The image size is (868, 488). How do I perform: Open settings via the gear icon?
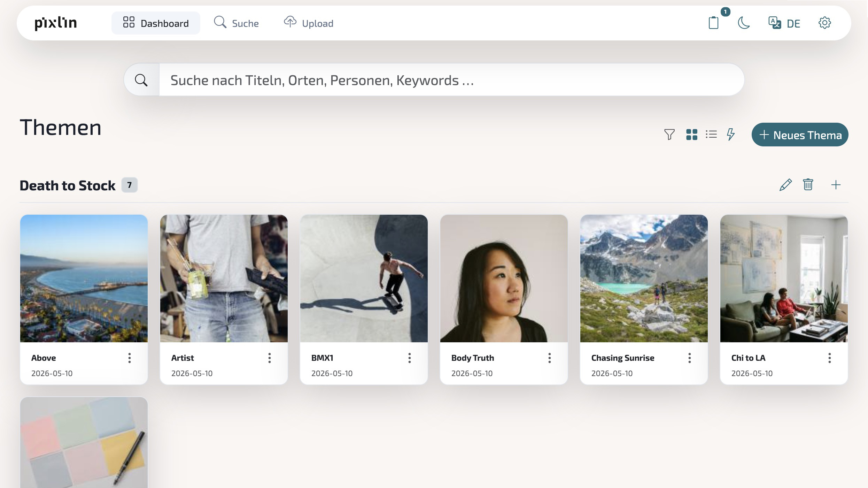824,23
